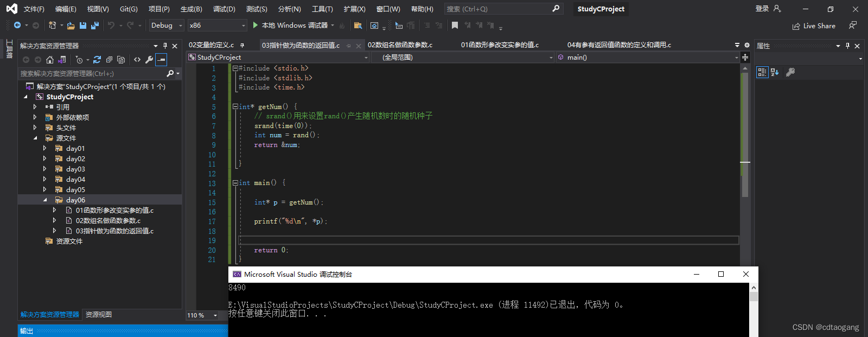
Task: Expand the 头文件 folder
Action: click(x=35, y=128)
